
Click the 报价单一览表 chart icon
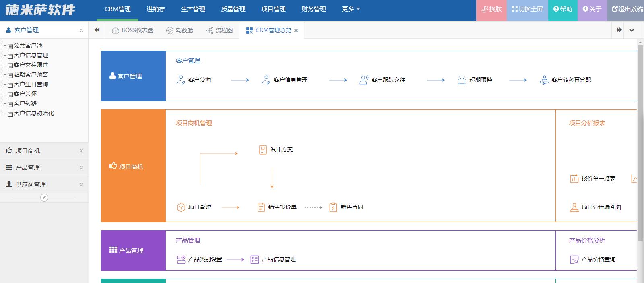(574, 178)
